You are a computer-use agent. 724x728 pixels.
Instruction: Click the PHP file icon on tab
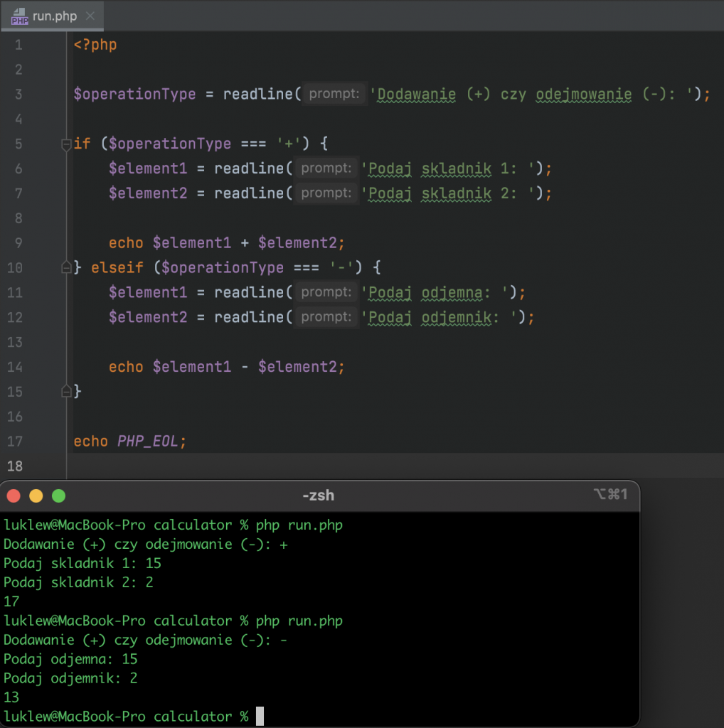pyautogui.click(x=19, y=16)
